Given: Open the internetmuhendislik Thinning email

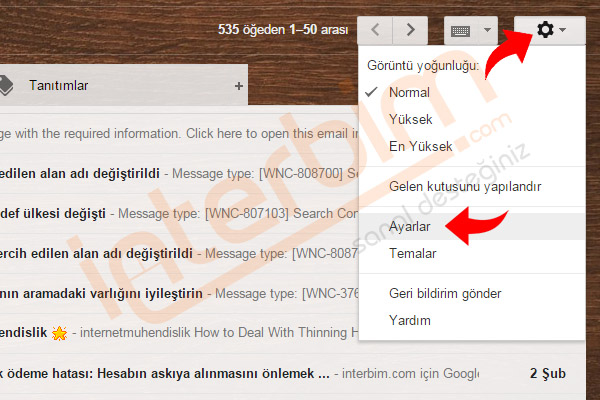Looking at the screenshot, I should [x=179, y=333].
